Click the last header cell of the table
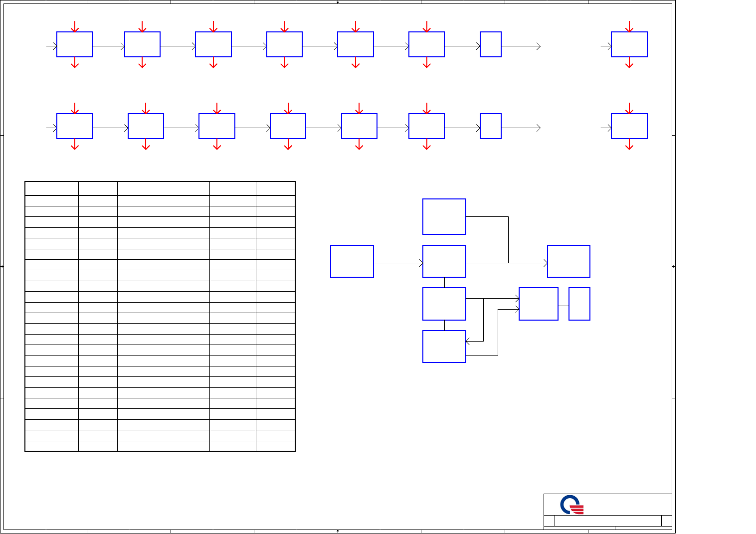This screenshot has height=534, width=756. pos(275,188)
